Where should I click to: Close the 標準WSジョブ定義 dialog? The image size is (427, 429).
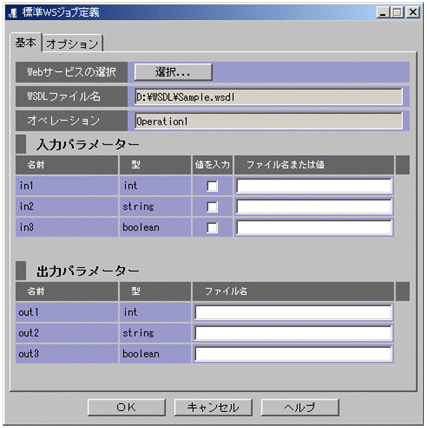pyautogui.click(x=413, y=13)
